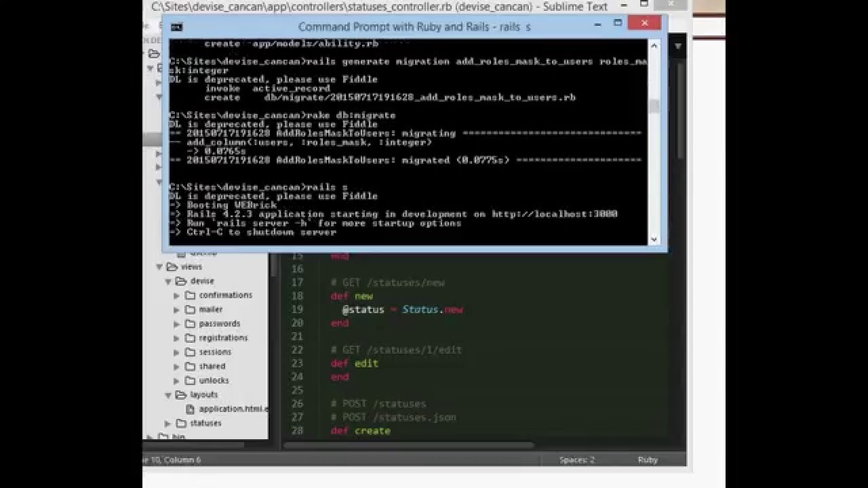Click the sessions folder icon
The width and height of the screenshot is (868, 488).
(190, 352)
